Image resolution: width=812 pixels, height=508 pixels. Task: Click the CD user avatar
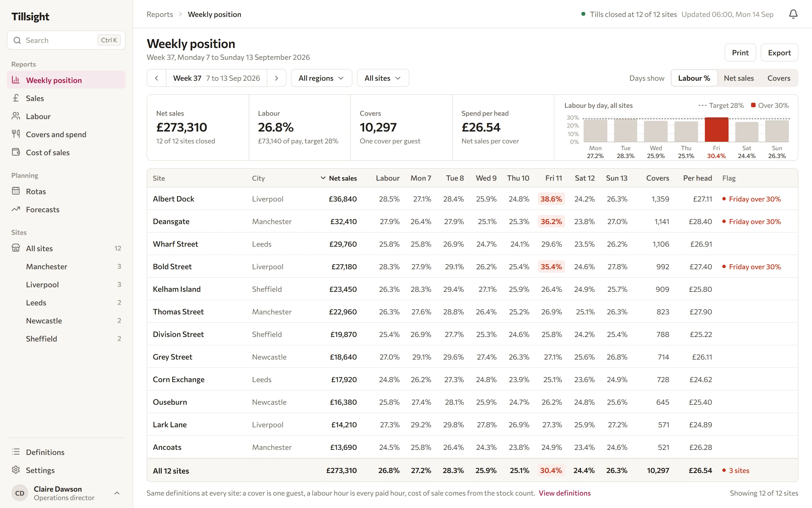(20, 493)
